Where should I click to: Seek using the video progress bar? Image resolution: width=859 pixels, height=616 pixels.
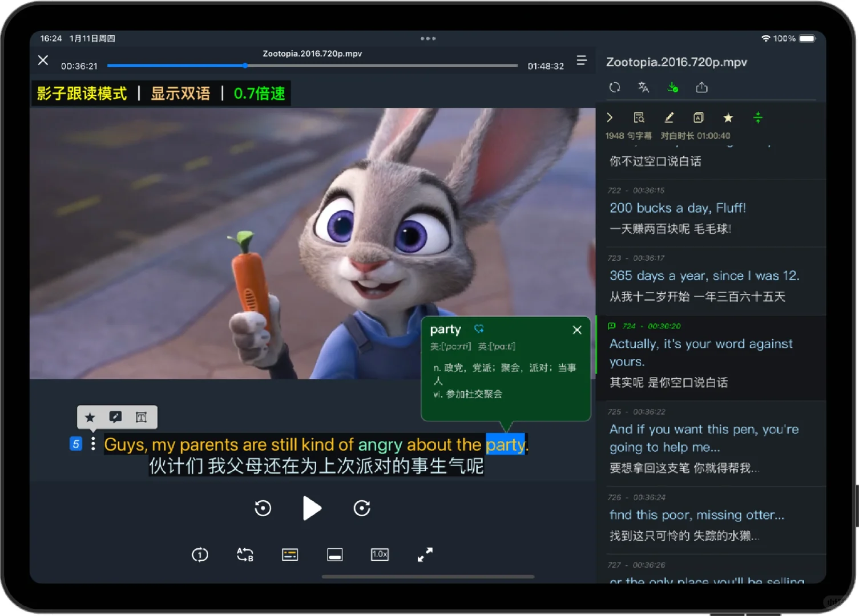313,66
